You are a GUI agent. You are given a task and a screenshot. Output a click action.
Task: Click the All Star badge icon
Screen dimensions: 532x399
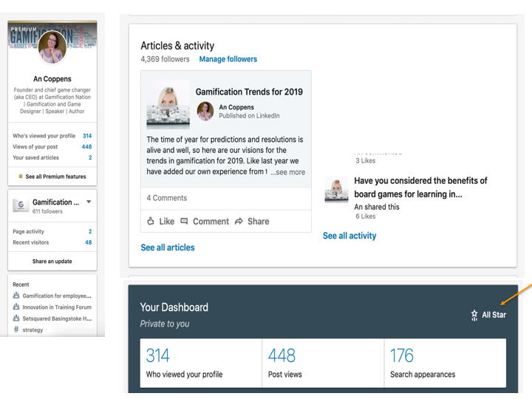[474, 316]
